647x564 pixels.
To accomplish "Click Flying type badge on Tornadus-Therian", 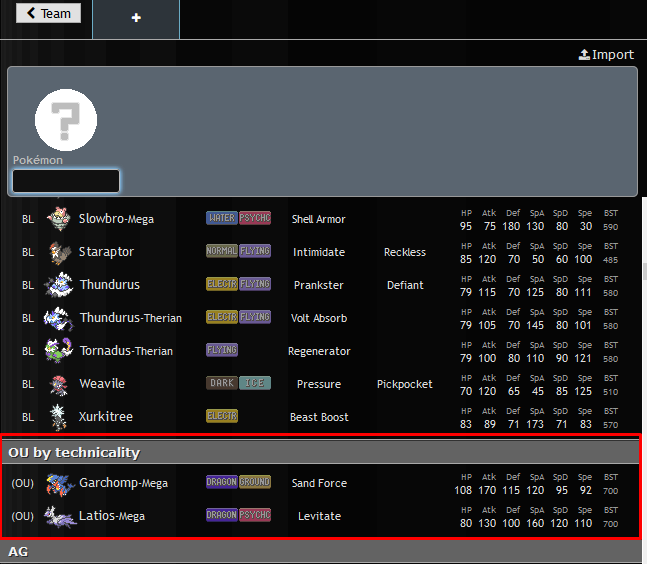I will pos(222,350).
